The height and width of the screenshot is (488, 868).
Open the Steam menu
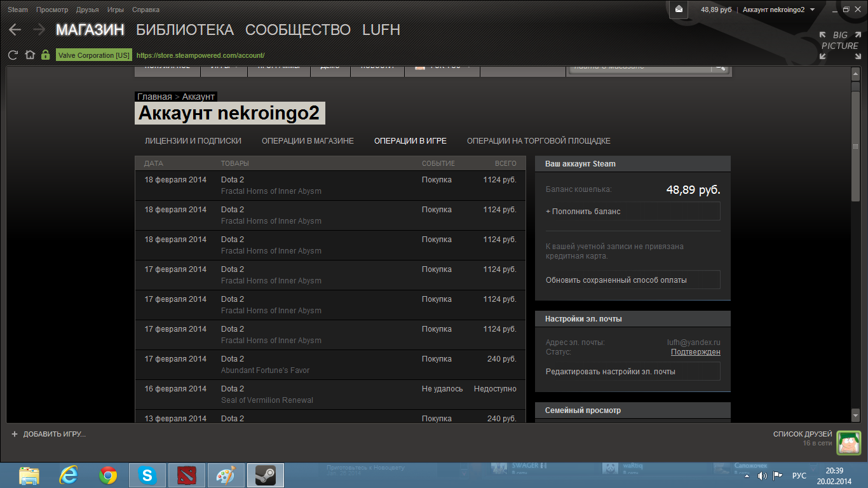pos(18,10)
